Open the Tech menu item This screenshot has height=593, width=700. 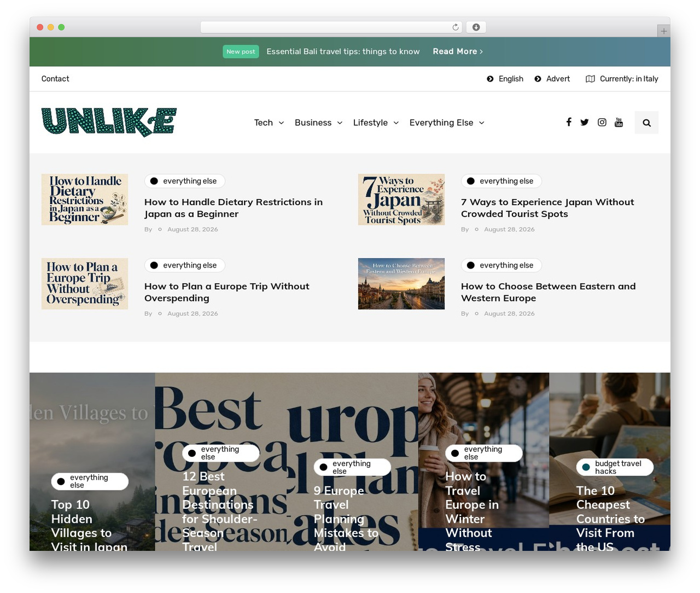264,123
